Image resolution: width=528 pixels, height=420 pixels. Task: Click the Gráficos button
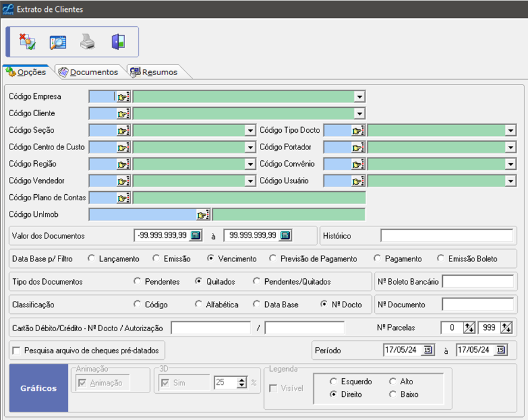tap(39, 388)
